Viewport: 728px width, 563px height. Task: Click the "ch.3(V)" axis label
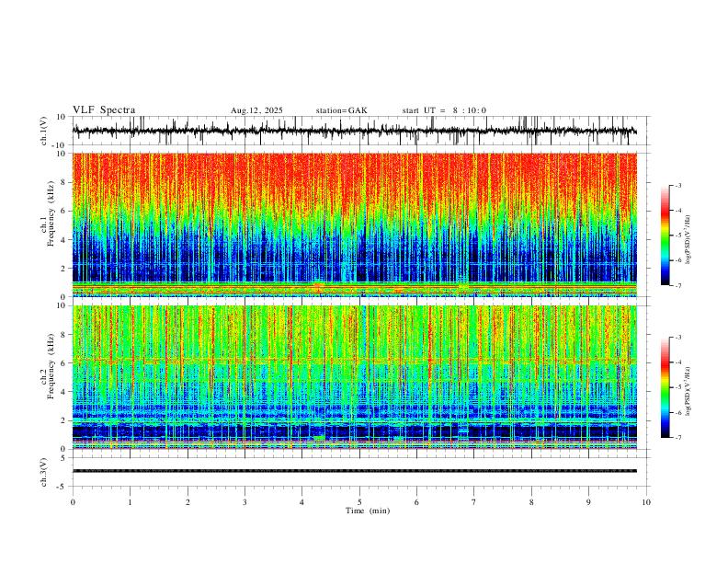tap(44, 472)
